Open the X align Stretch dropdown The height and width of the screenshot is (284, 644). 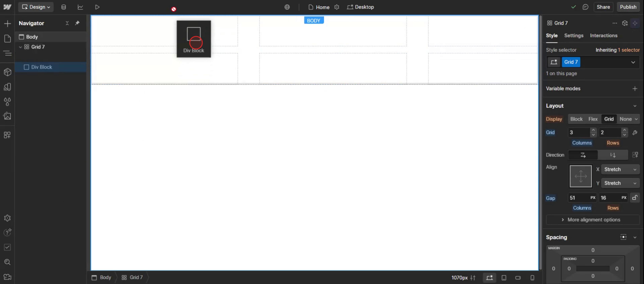620,169
